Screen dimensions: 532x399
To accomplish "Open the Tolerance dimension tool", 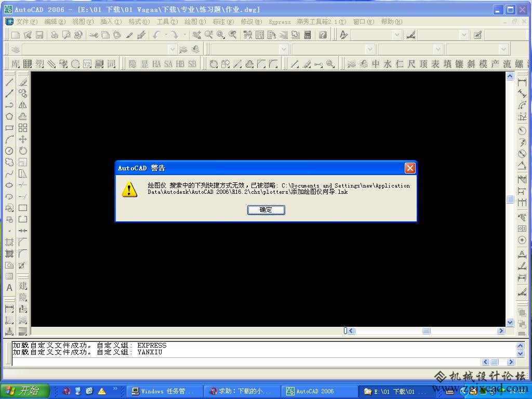I will click(x=522, y=229).
